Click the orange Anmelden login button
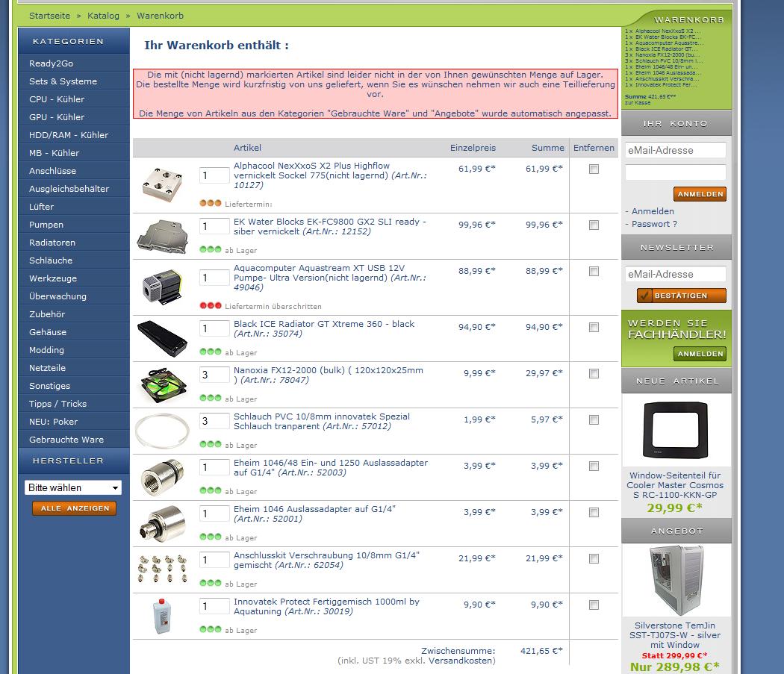784x674 pixels. pos(700,194)
